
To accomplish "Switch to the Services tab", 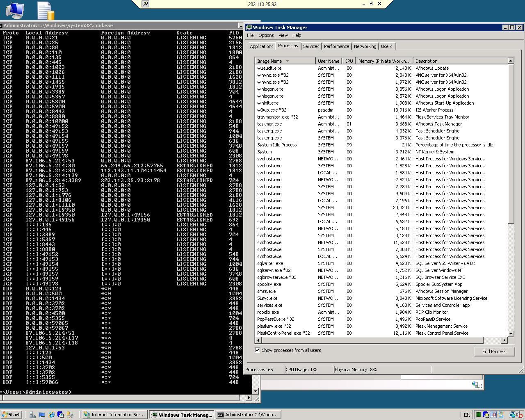I will (311, 46).
